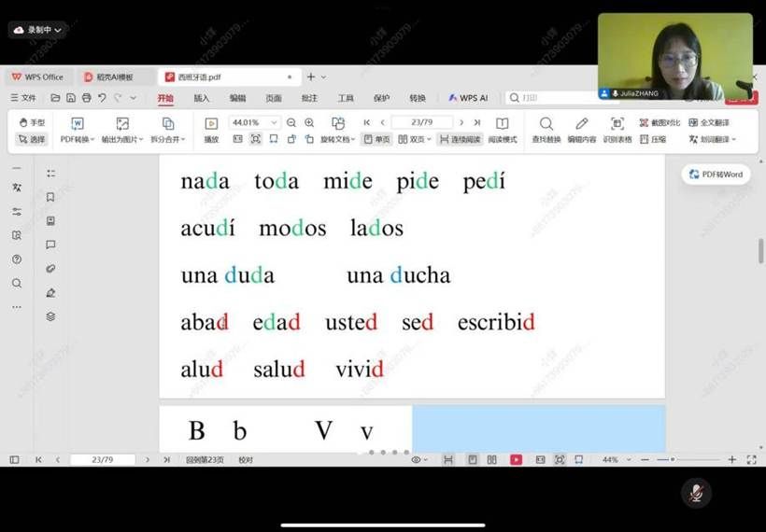Click the search magnifier icon in far-left strip
The height and width of the screenshot is (532, 766).
point(17,283)
